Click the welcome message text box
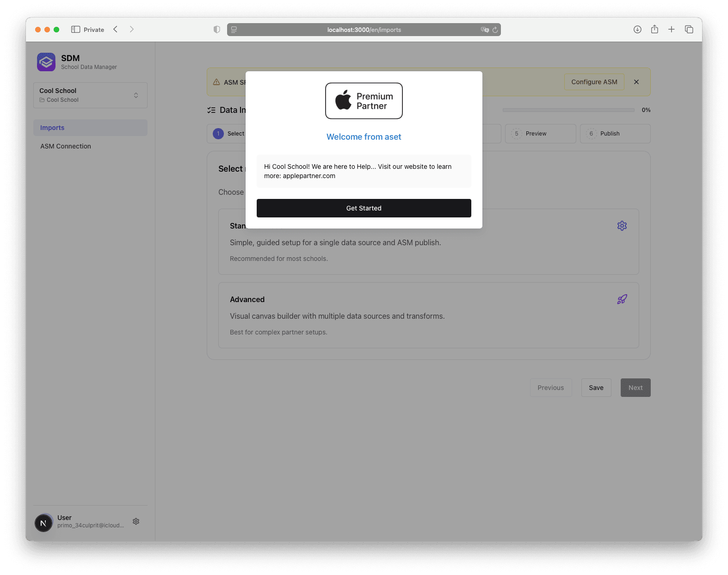Screen dimensions: 728x575 click(x=364, y=171)
